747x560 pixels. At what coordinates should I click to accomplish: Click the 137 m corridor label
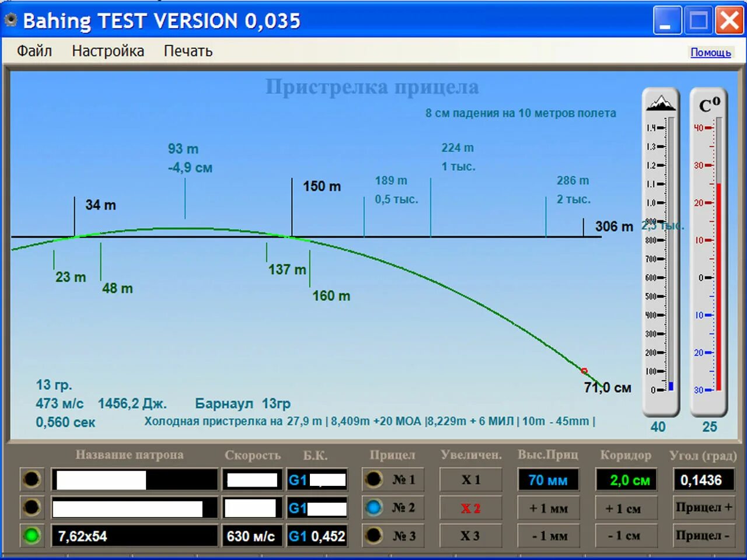click(x=287, y=270)
